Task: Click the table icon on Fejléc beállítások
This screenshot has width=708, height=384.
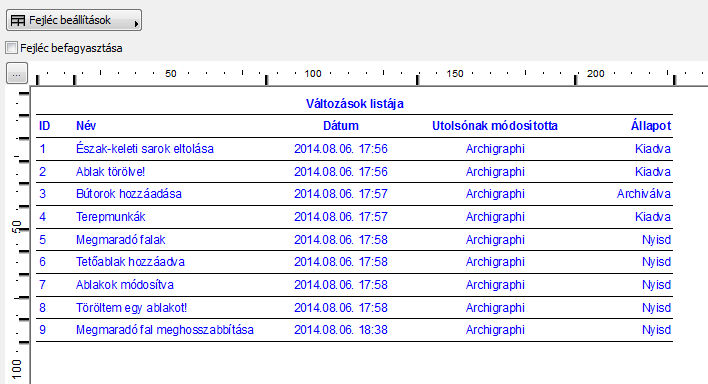Action: [18, 21]
